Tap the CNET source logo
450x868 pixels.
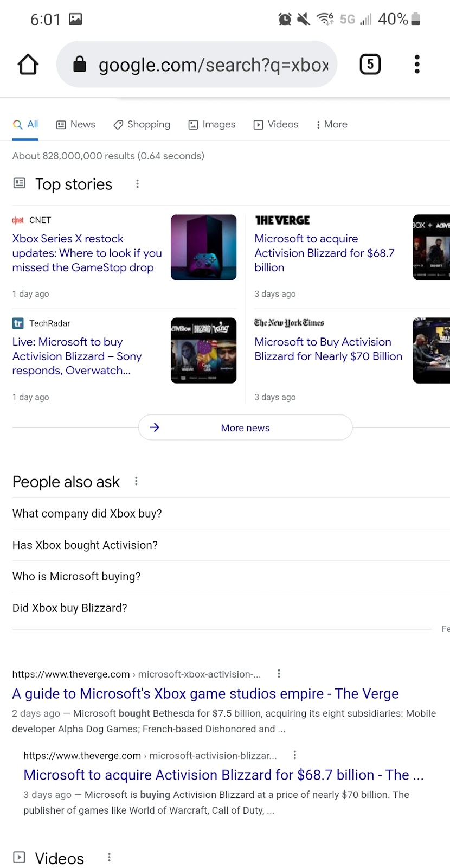tap(18, 220)
